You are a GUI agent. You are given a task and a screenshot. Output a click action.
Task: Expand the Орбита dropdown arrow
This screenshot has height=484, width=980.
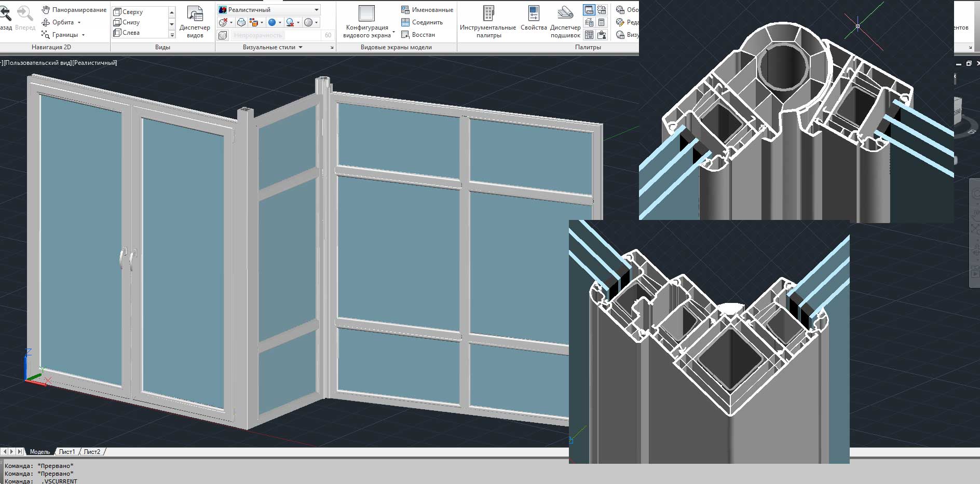point(79,22)
